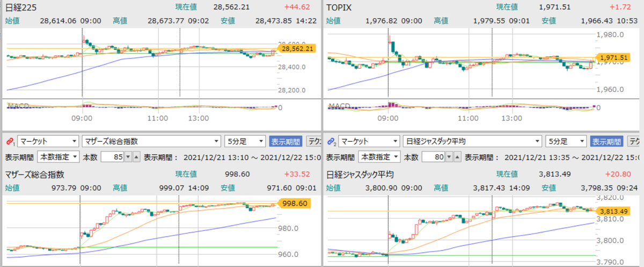Click the マザーズ総合指数 chart title
This screenshot has width=644, height=267.
(35, 174)
